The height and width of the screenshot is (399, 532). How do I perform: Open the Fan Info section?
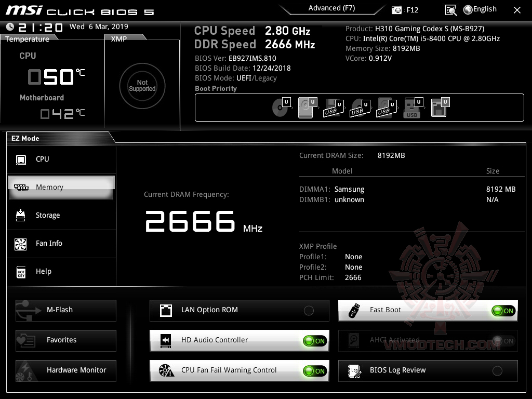click(61, 244)
